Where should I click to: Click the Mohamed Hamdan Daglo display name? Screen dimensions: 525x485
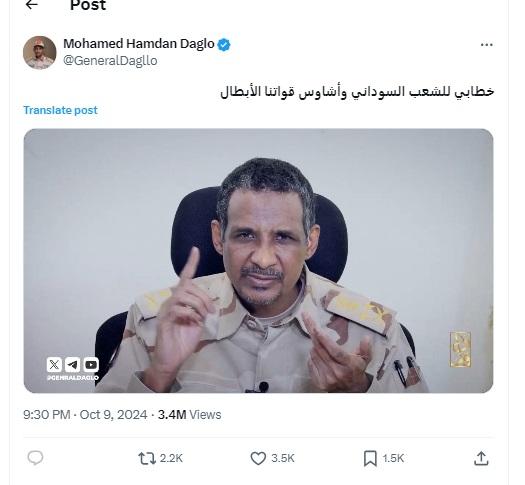(x=139, y=44)
